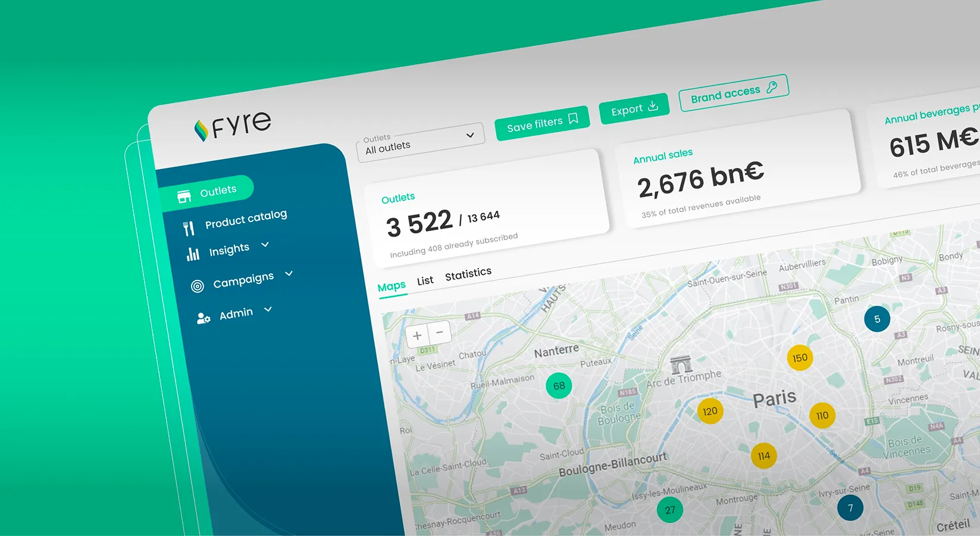Open the All outlets dropdown
This screenshot has width=980, height=536.
[420, 143]
